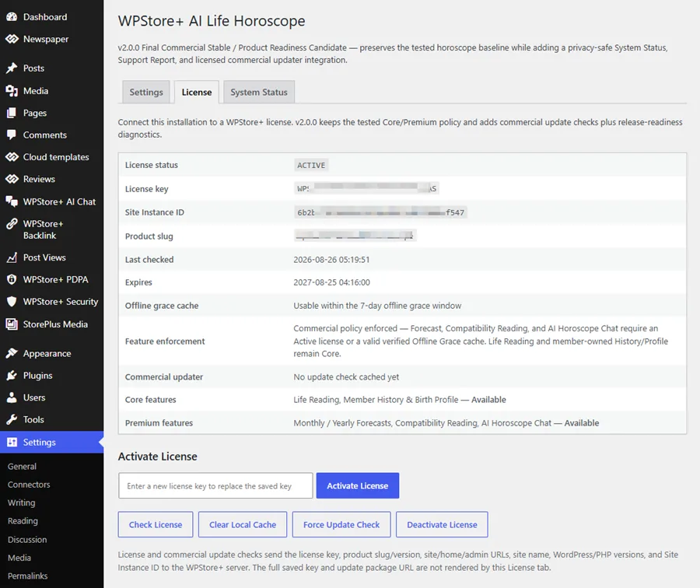Switch to the Settings tab
This screenshot has height=588, width=700.
point(146,93)
